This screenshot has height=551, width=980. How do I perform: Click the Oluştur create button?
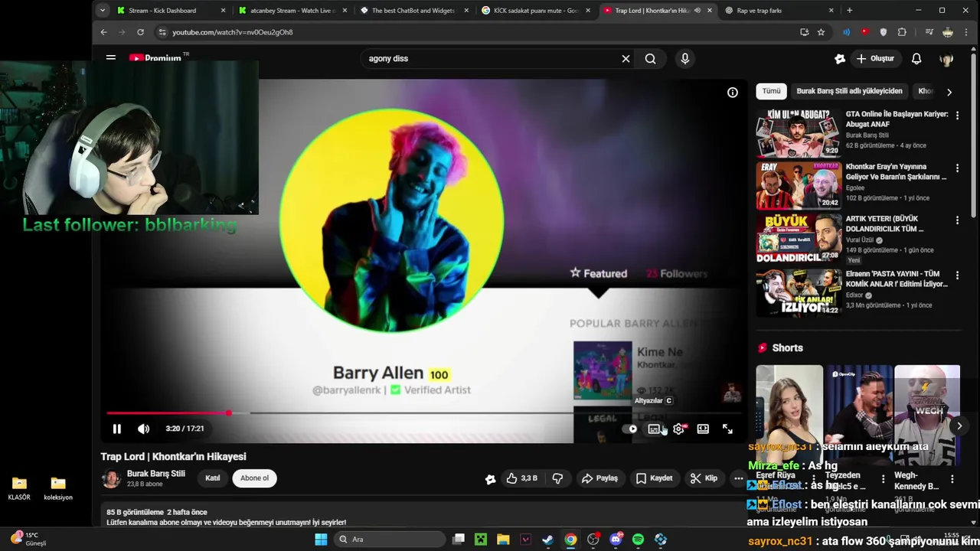876,58
